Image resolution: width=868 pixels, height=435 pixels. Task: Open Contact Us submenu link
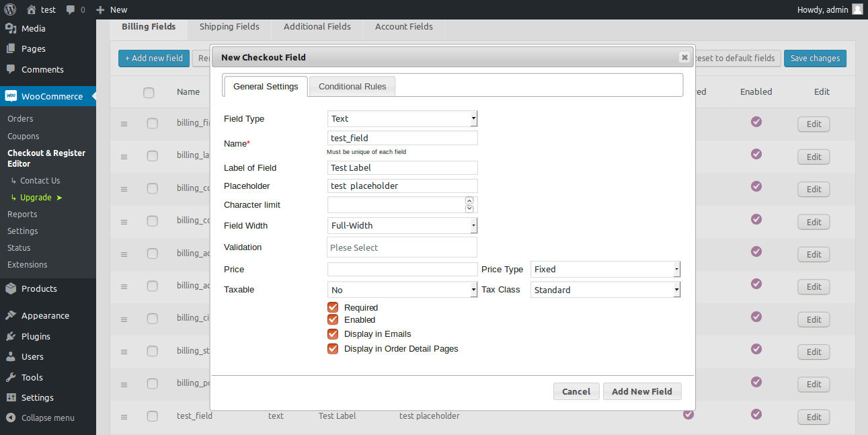click(x=35, y=180)
